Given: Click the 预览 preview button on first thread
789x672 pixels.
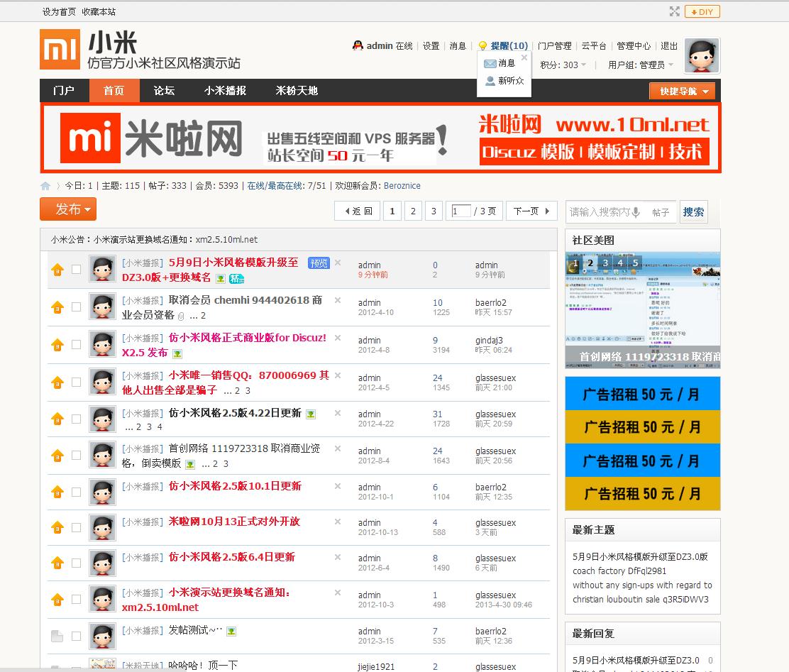Looking at the screenshot, I should (x=319, y=263).
